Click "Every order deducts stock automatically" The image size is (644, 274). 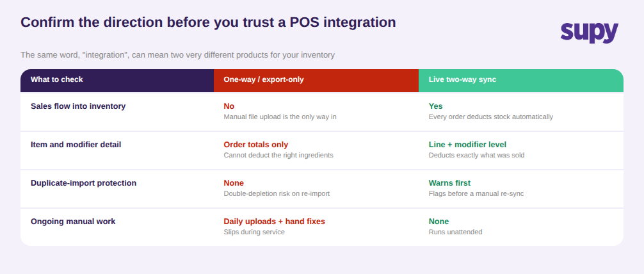(491, 117)
